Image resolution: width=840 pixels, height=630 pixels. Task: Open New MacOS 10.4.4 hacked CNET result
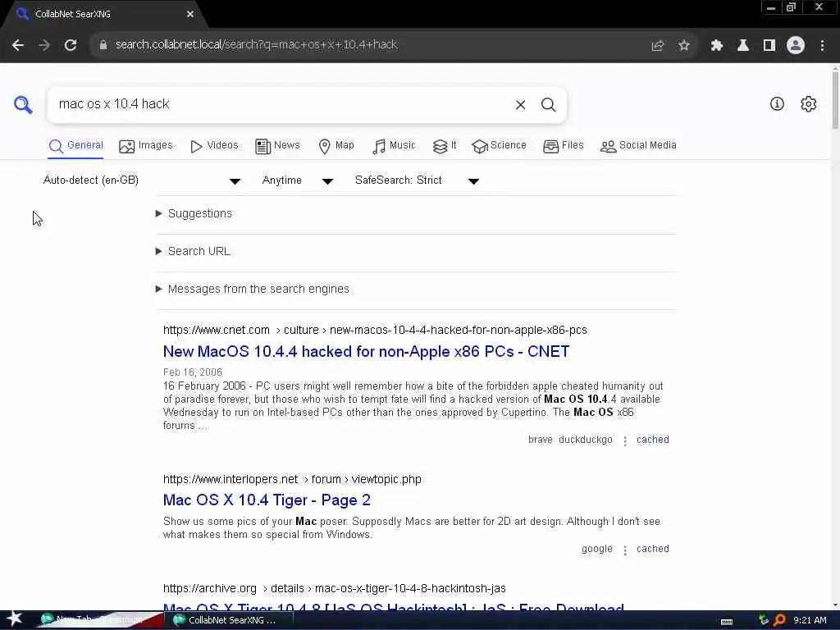click(366, 352)
